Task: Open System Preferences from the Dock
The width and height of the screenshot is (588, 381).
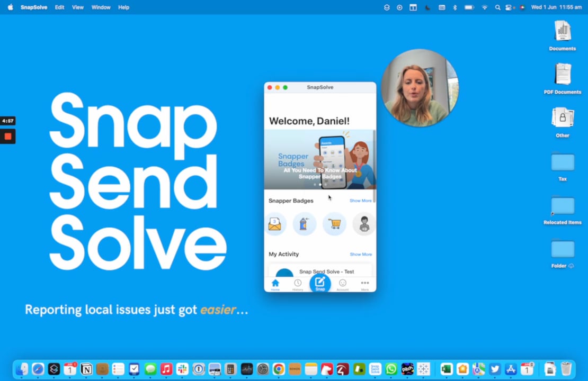Action: click(263, 369)
